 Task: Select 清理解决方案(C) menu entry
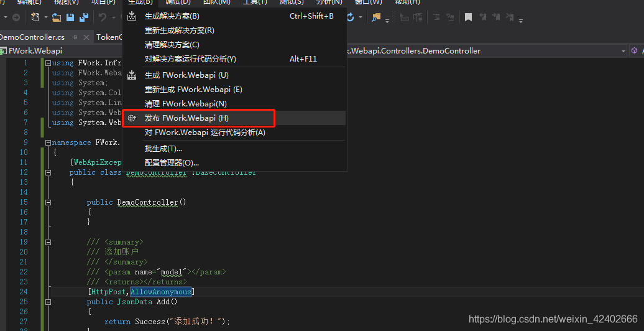(x=235, y=44)
